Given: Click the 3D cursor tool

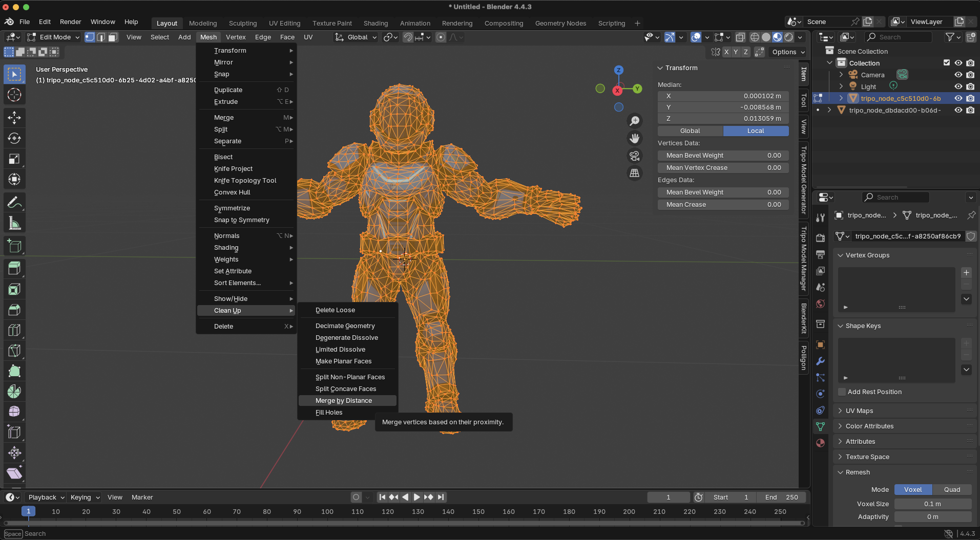Looking at the screenshot, I should (14, 95).
